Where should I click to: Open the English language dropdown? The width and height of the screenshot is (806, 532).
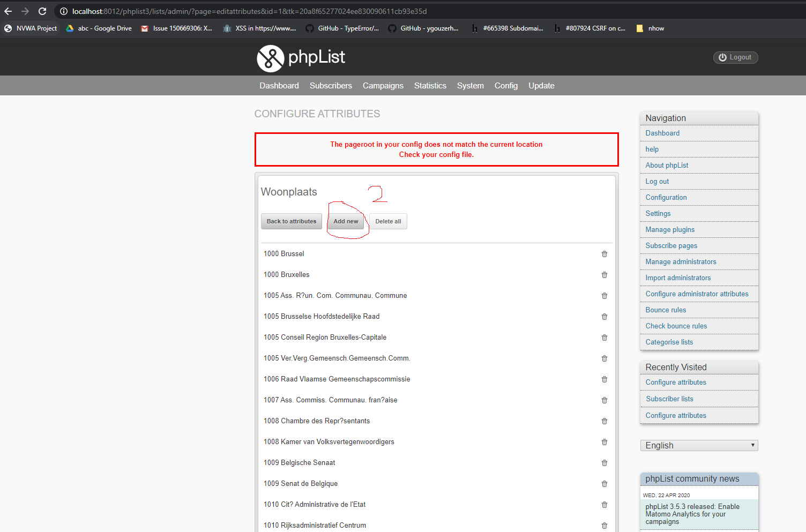(x=699, y=445)
